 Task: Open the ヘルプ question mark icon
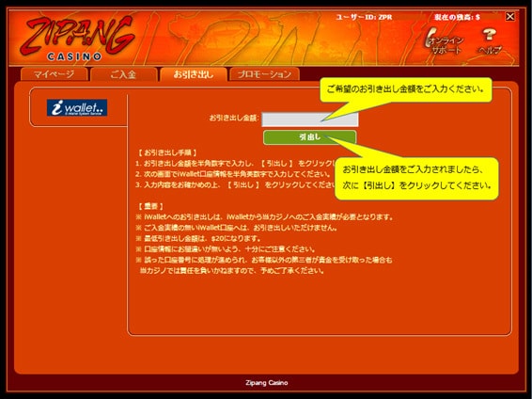490,41
